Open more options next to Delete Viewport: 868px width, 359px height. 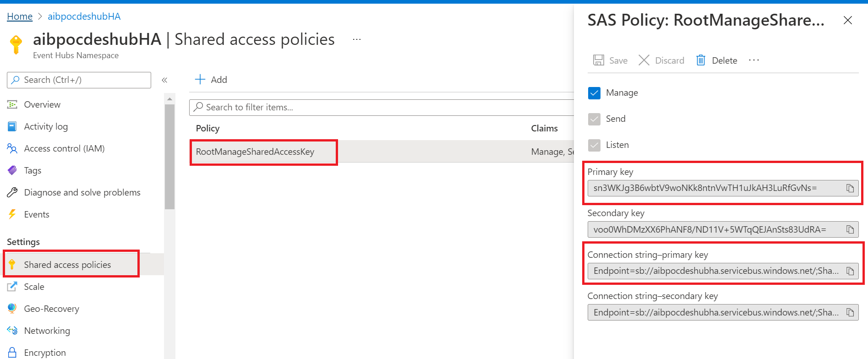[753, 60]
